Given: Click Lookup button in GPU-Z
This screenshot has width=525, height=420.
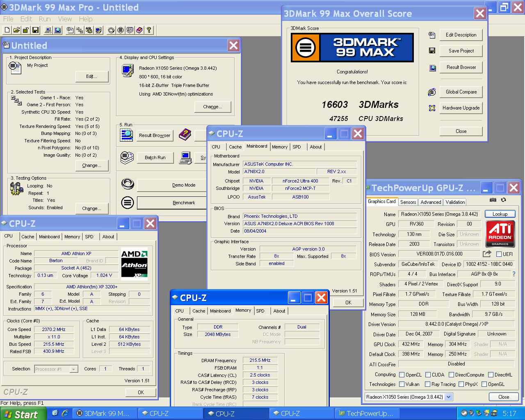Looking at the screenshot, I should [x=500, y=214].
